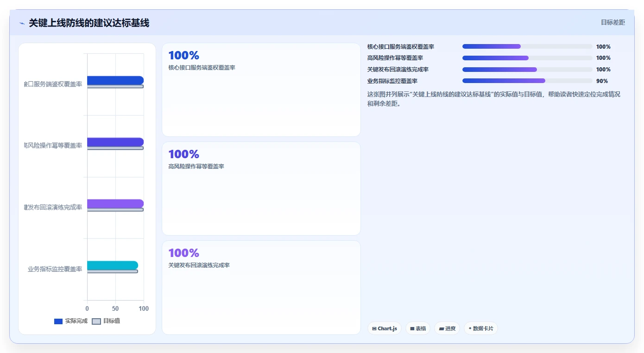This screenshot has width=644, height=353.
Task: Click the indigo actual bar for 高风险操作幂等覆盖率
Action: pos(115,142)
